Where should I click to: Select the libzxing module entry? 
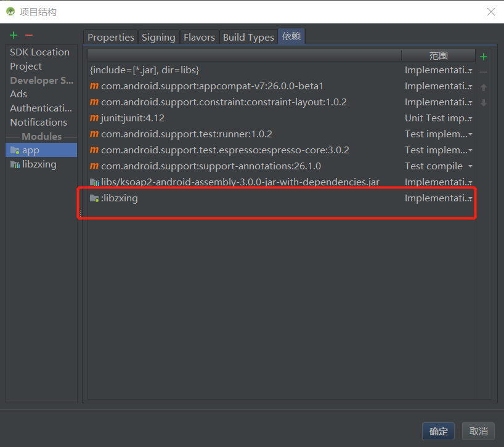coord(41,164)
